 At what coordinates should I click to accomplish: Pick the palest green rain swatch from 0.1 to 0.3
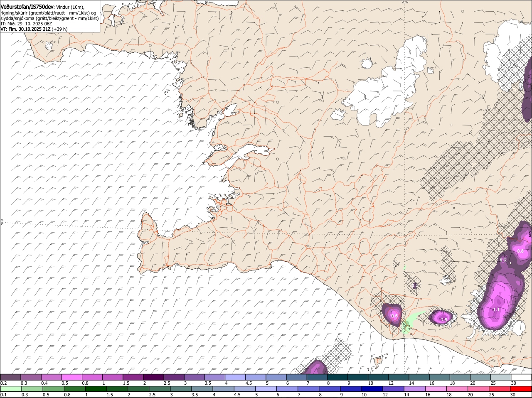10,389
